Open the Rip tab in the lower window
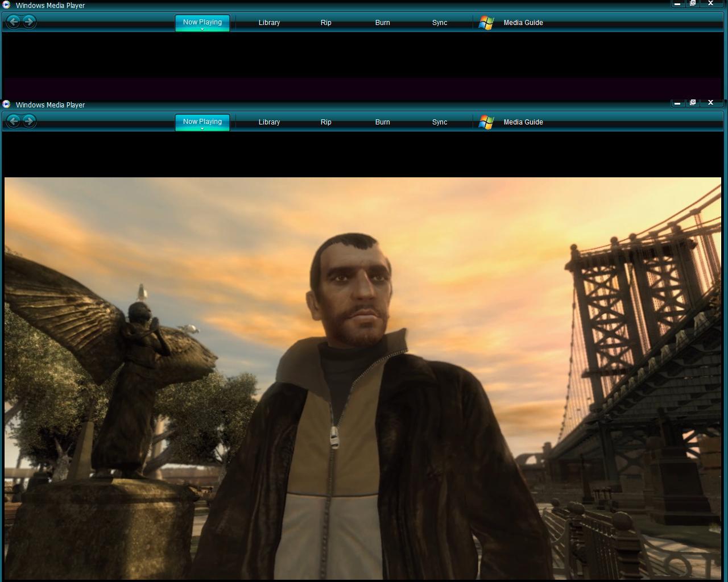 tap(326, 122)
